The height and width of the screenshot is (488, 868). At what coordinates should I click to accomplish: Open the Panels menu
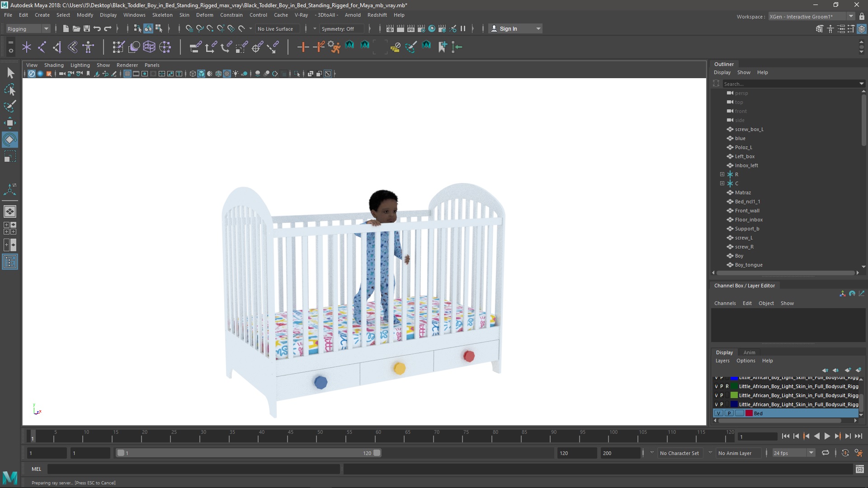coord(151,65)
